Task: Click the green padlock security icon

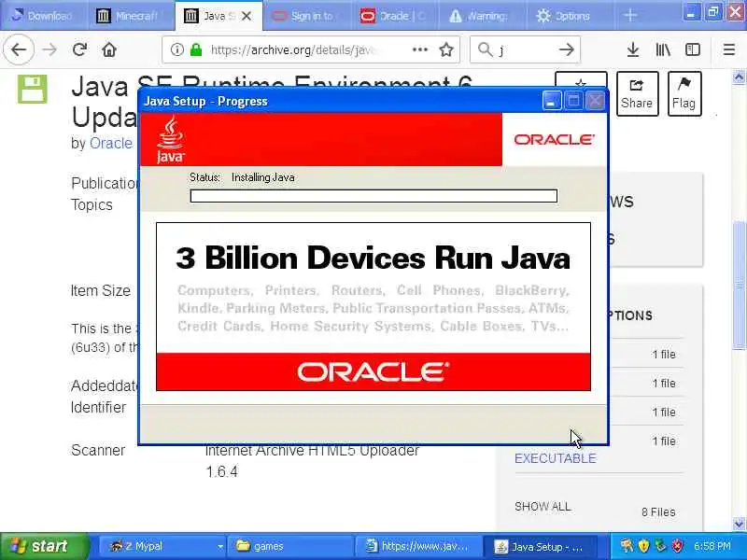Action: point(196,49)
